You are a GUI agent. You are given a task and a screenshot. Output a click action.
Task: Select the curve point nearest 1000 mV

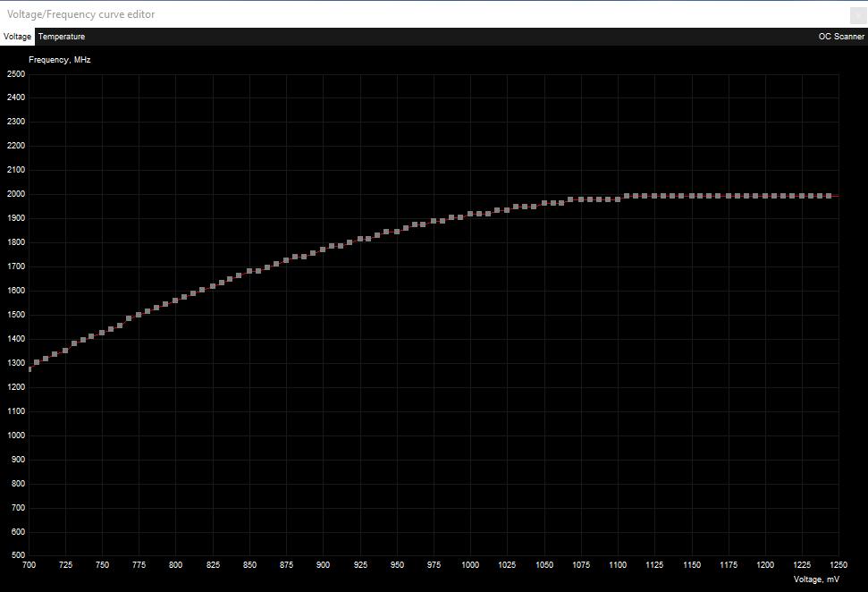point(470,215)
